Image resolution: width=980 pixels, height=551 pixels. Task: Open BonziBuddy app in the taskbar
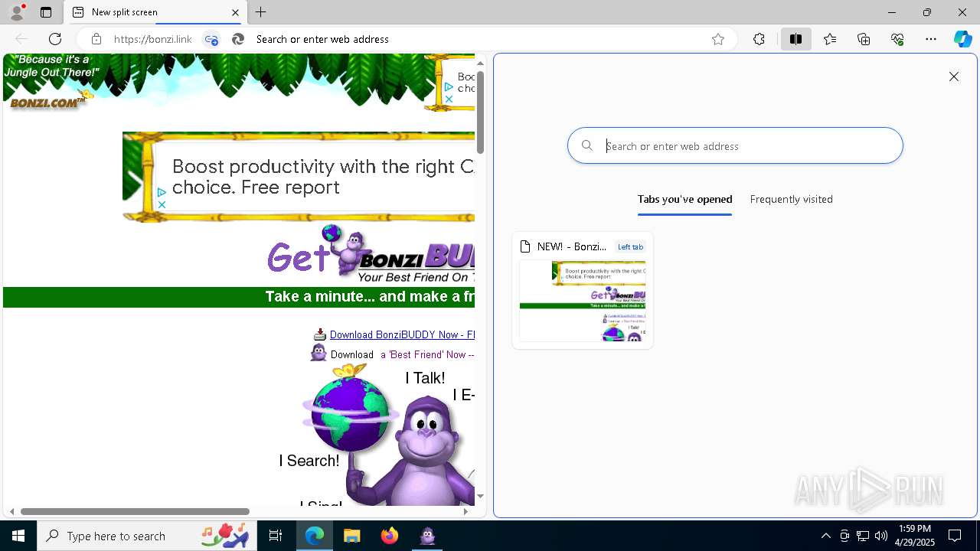(x=427, y=536)
